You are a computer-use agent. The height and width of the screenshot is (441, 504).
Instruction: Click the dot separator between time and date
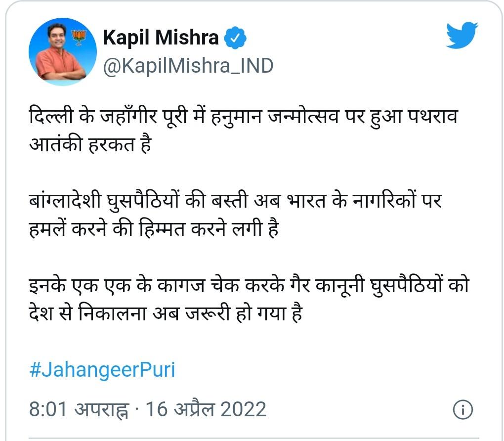137,410
